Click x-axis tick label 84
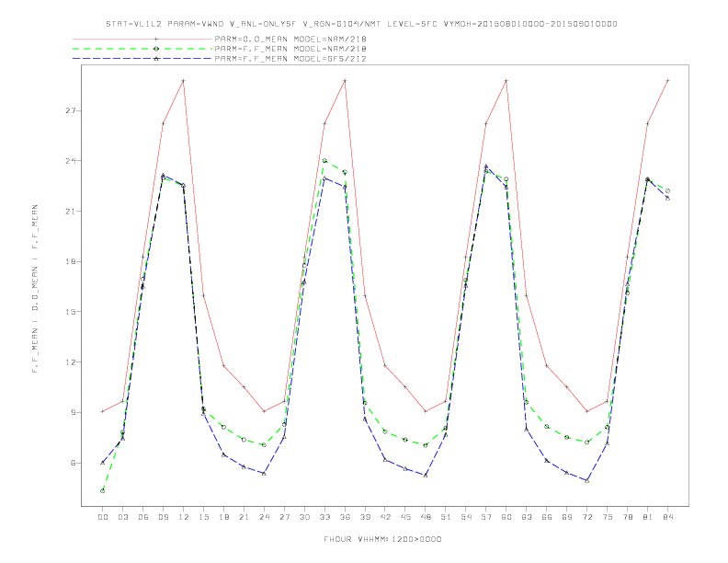Viewport: 728px width, 563px height. 667,517
